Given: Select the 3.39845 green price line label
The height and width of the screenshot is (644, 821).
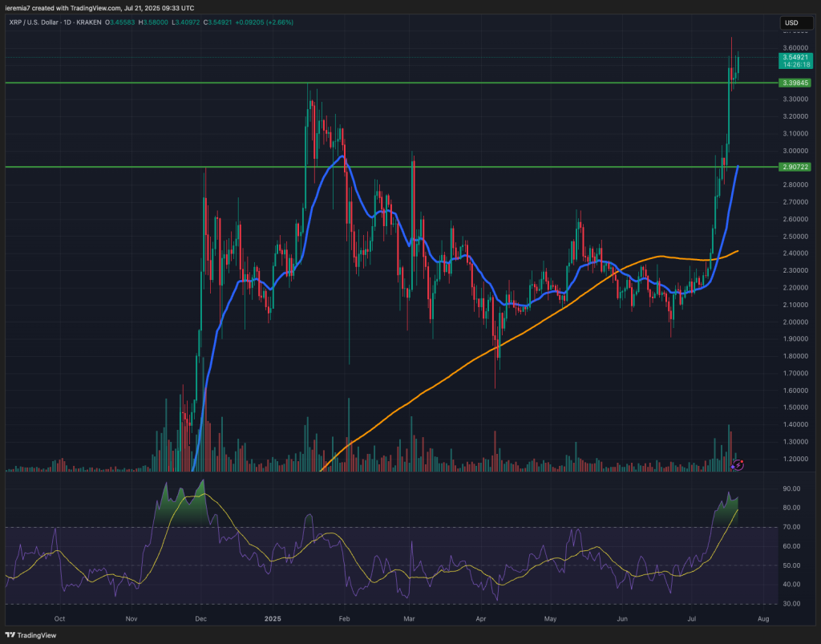Looking at the screenshot, I should coord(795,83).
